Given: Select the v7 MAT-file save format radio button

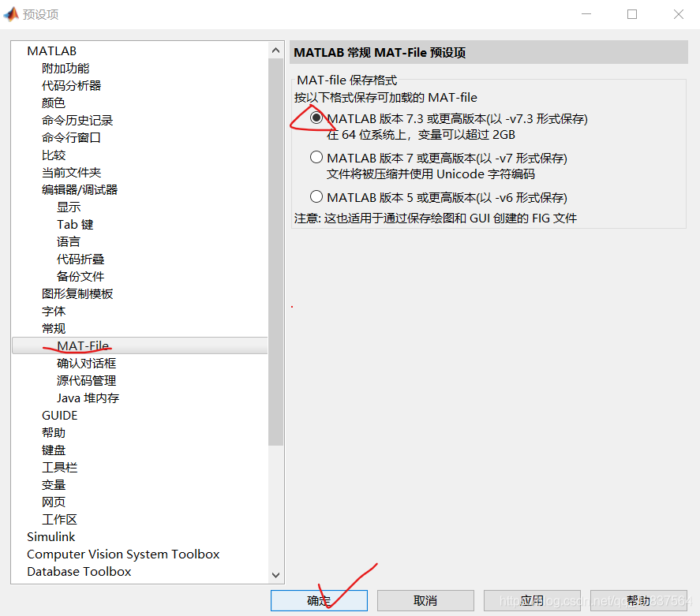Looking at the screenshot, I should 316,158.
